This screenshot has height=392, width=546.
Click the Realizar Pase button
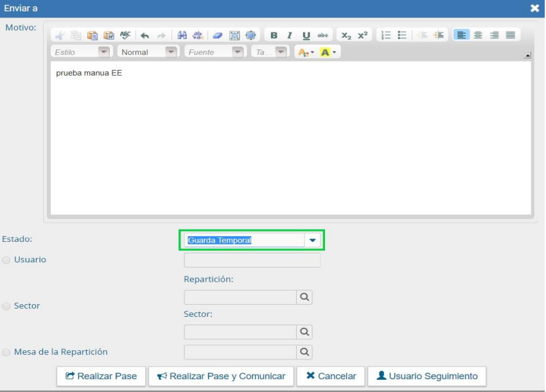101,376
